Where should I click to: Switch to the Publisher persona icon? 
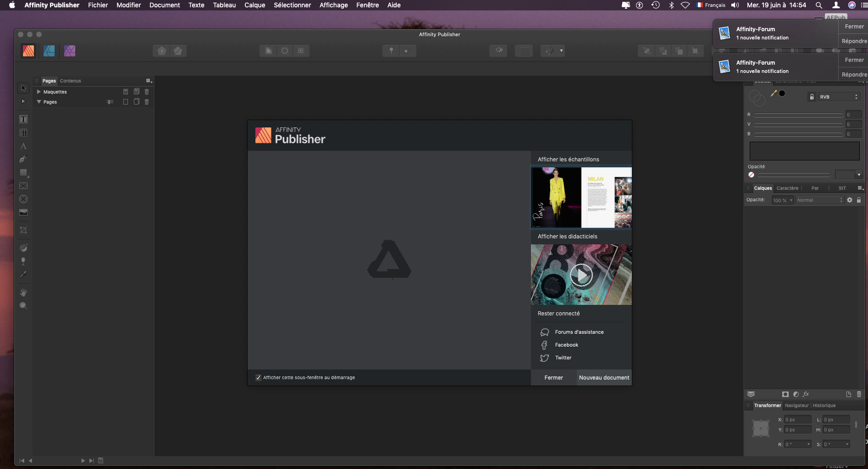[x=28, y=51]
